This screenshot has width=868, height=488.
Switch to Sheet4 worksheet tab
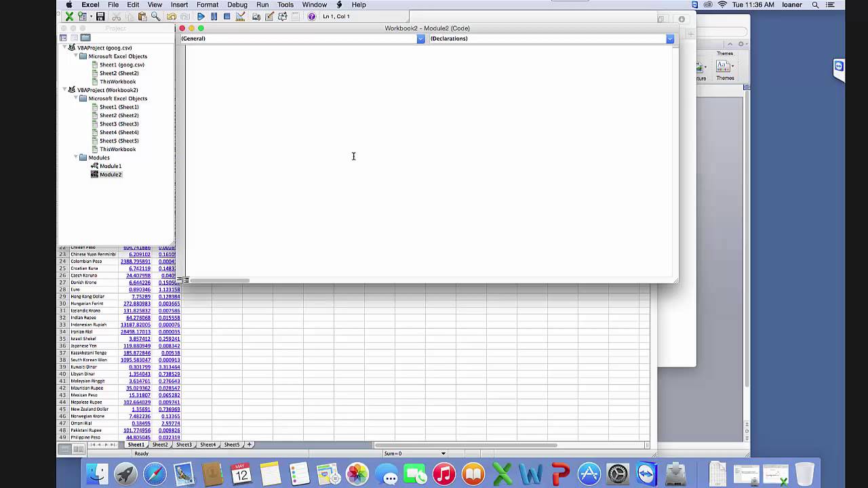(x=208, y=445)
